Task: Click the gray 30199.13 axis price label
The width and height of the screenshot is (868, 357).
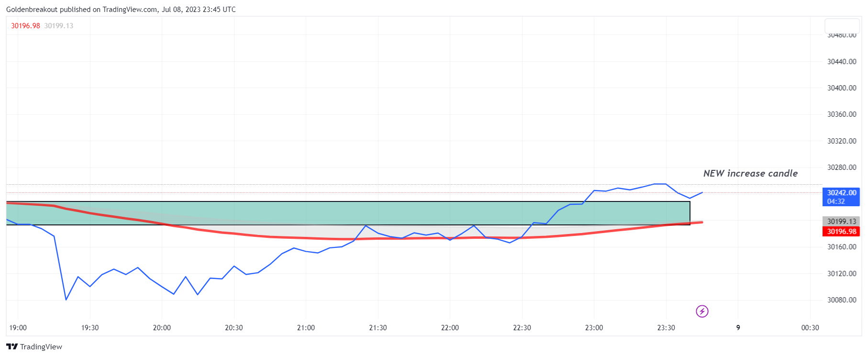Action: pos(841,222)
